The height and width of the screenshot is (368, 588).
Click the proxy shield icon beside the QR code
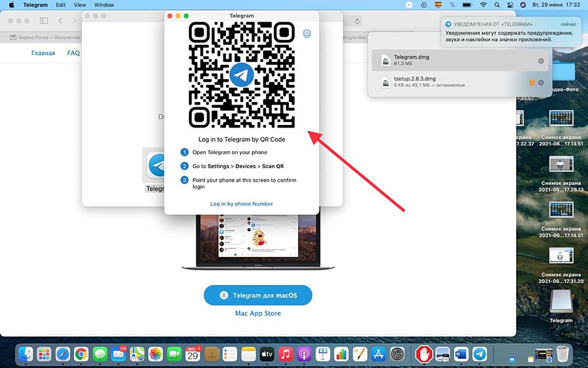click(307, 34)
